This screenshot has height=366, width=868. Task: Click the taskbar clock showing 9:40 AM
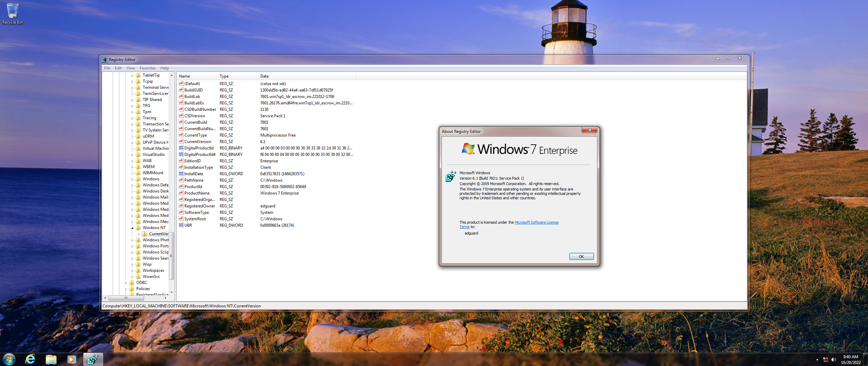(x=850, y=360)
